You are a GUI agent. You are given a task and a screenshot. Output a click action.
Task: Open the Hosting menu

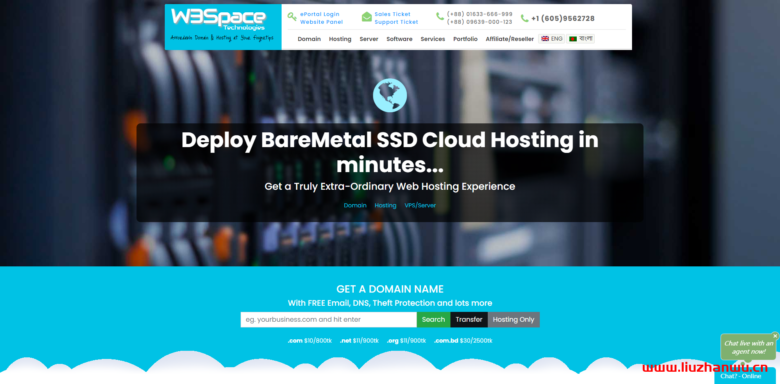pyautogui.click(x=340, y=39)
